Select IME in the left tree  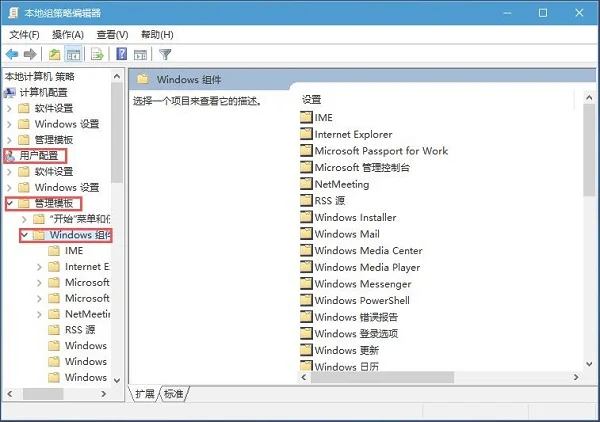(x=74, y=251)
